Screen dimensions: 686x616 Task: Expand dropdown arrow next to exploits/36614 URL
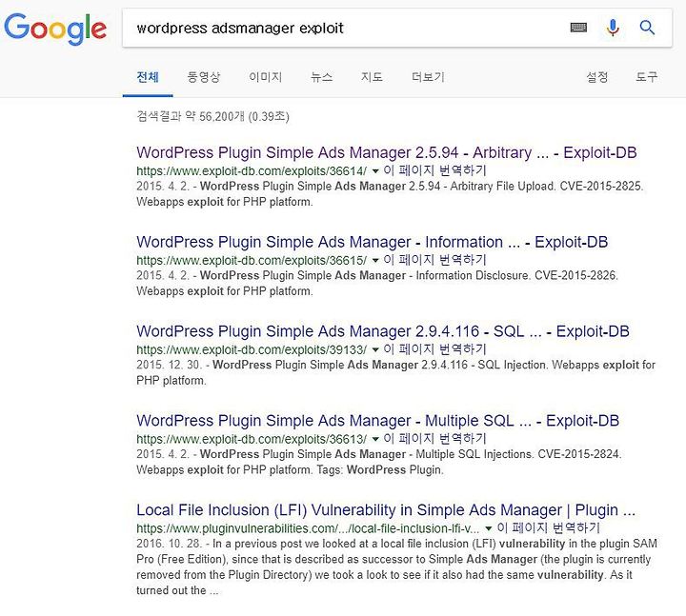[x=375, y=171]
